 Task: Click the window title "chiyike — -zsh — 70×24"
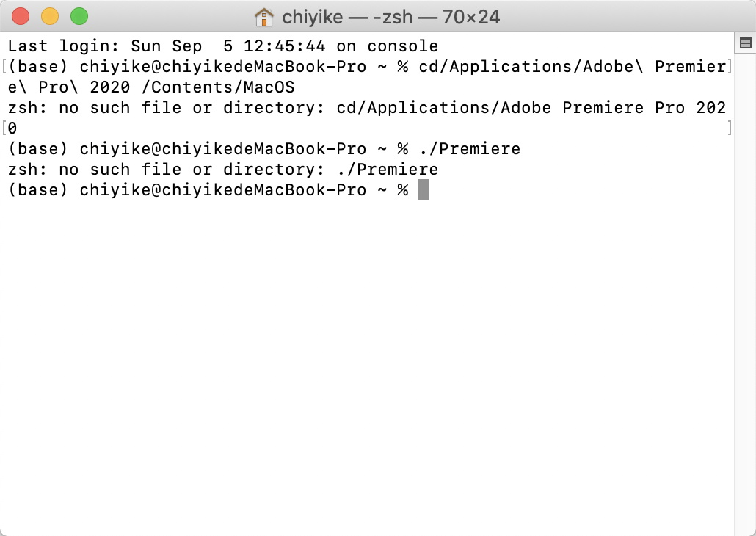click(x=390, y=16)
